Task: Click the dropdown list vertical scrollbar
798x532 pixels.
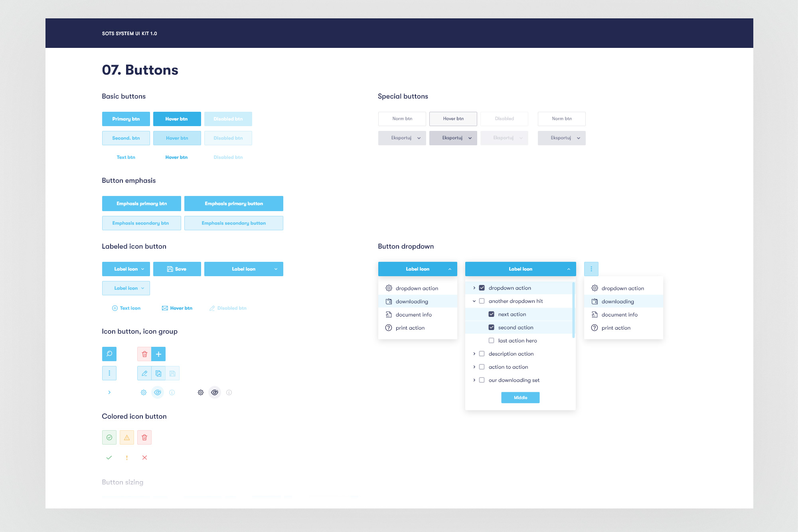Action: tap(573, 310)
